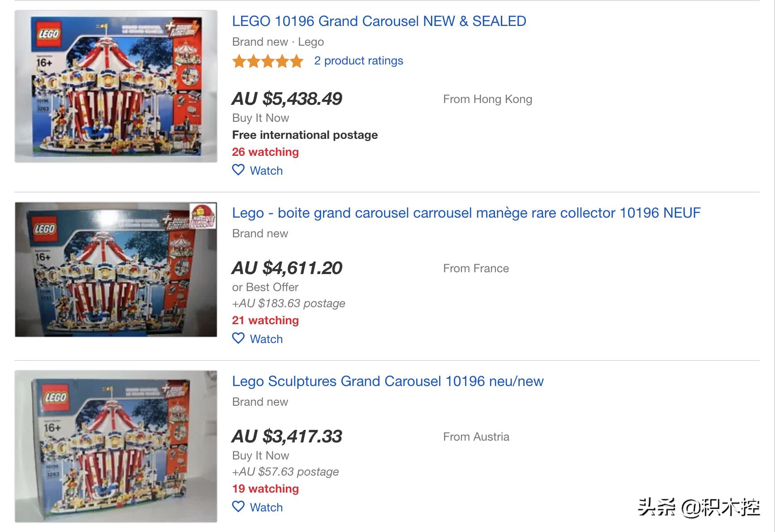775x532 pixels.
Task: Open the "boite grand carousel carrousel manège" listing
Action: [x=466, y=213]
